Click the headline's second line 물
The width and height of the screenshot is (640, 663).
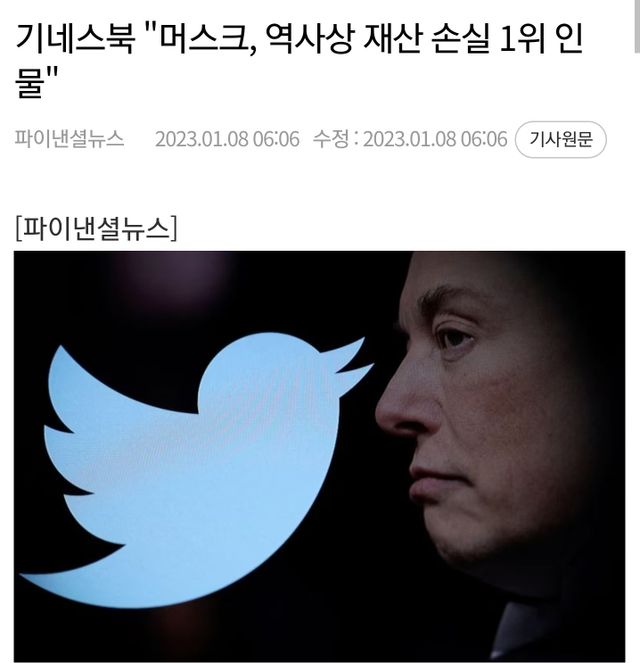30,82
